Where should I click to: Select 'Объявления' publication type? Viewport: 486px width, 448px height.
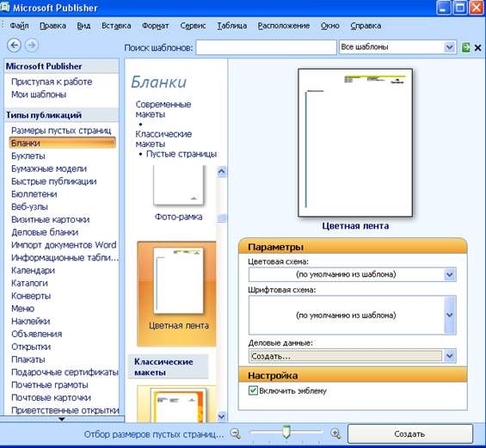pos(37,334)
